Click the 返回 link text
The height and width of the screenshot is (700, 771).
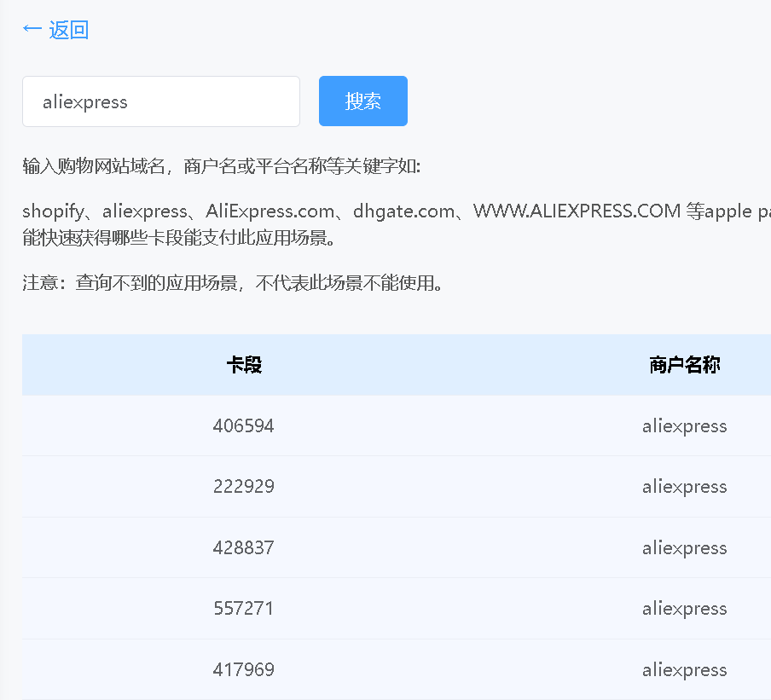pos(69,30)
